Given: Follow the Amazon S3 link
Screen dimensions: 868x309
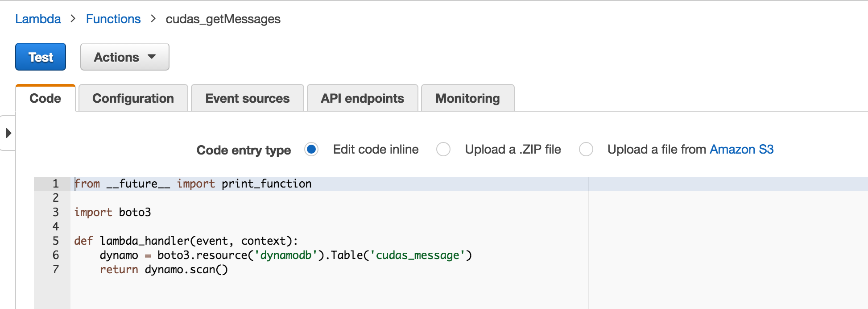Looking at the screenshot, I should point(742,149).
